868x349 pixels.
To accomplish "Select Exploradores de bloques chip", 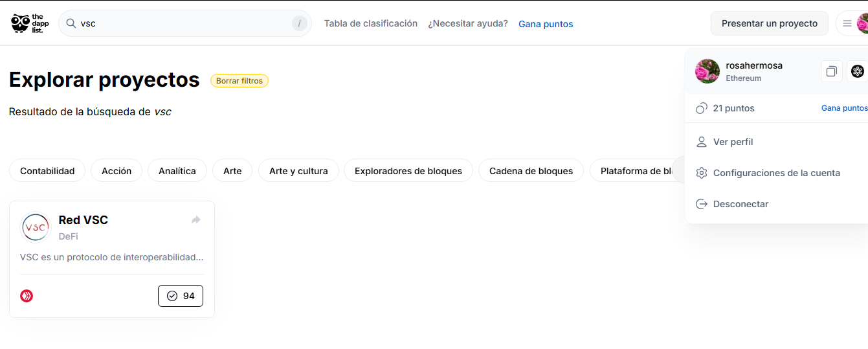I will (x=408, y=171).
